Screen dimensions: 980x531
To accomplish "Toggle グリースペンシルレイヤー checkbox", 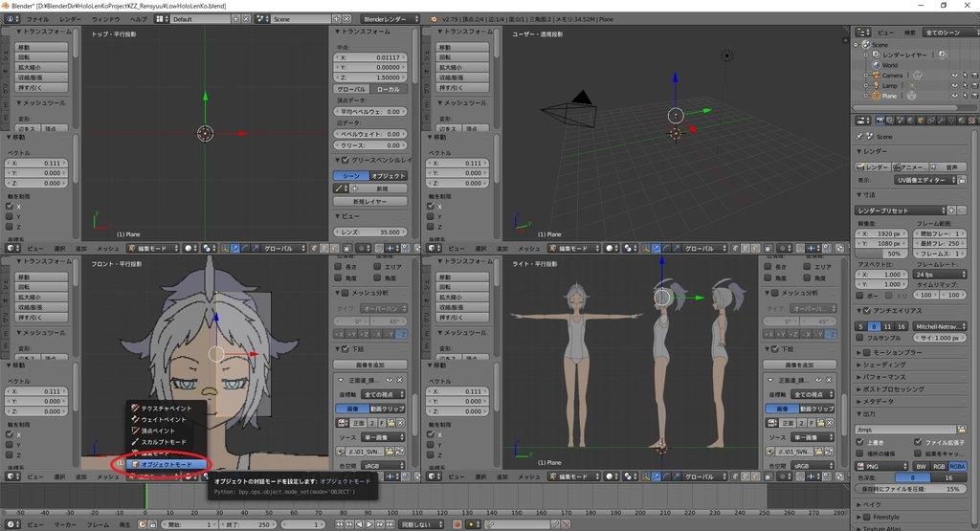I will click(345, 161).
